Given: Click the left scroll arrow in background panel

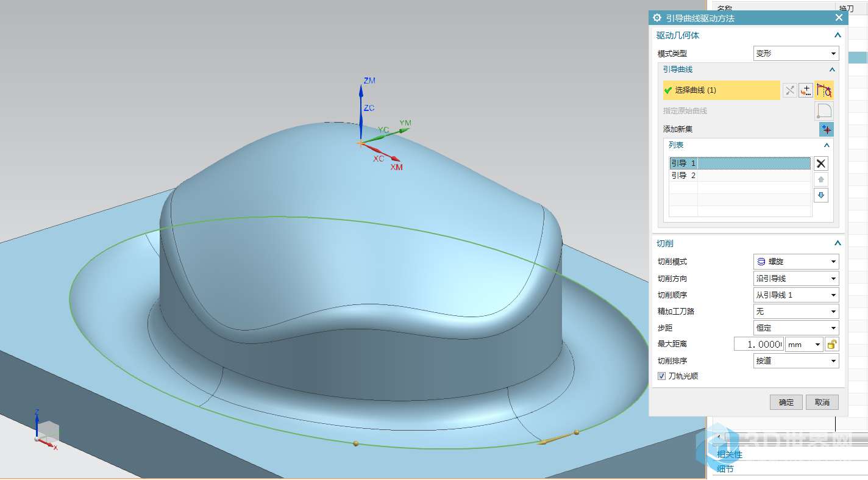Looking at the screenshot, I should coord(719,437).
